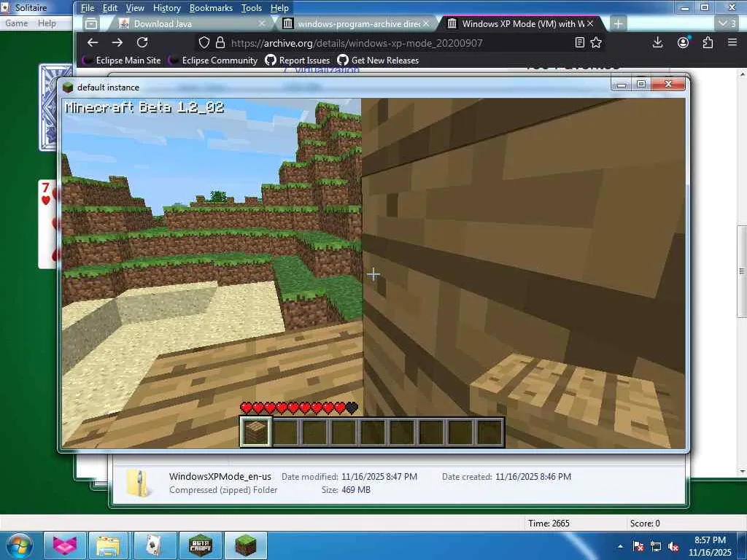Open the Get New Releases bookmark
747x560 pixels.
pyautogui.click(x=378, y=60)
